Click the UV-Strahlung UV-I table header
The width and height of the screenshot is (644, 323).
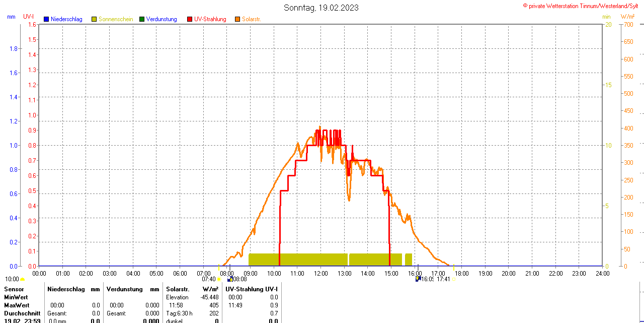click(252, 289)
